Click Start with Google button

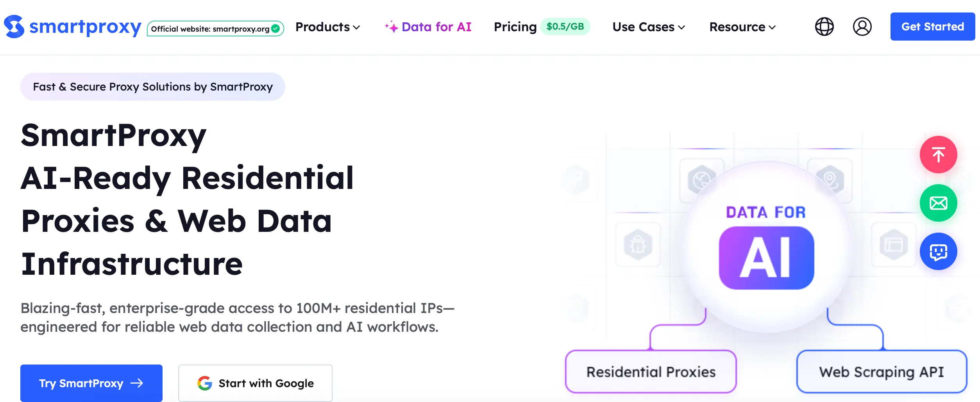(x=255, y=383)
